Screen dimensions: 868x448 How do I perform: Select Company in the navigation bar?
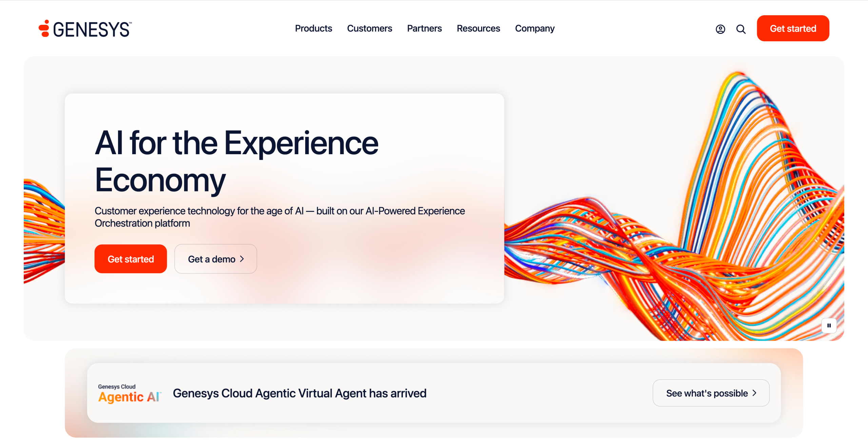[x=535, y=28]
